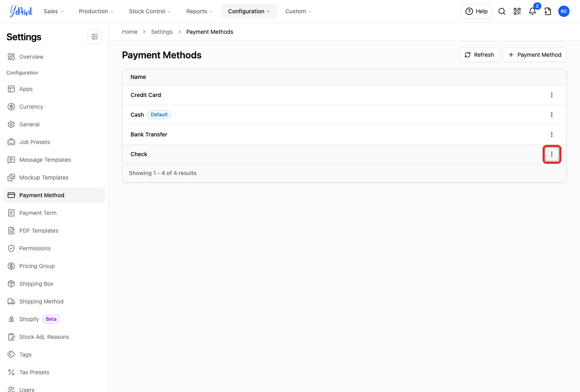Open PDF Templates settings
580x392 pixels.
[54, 231]
